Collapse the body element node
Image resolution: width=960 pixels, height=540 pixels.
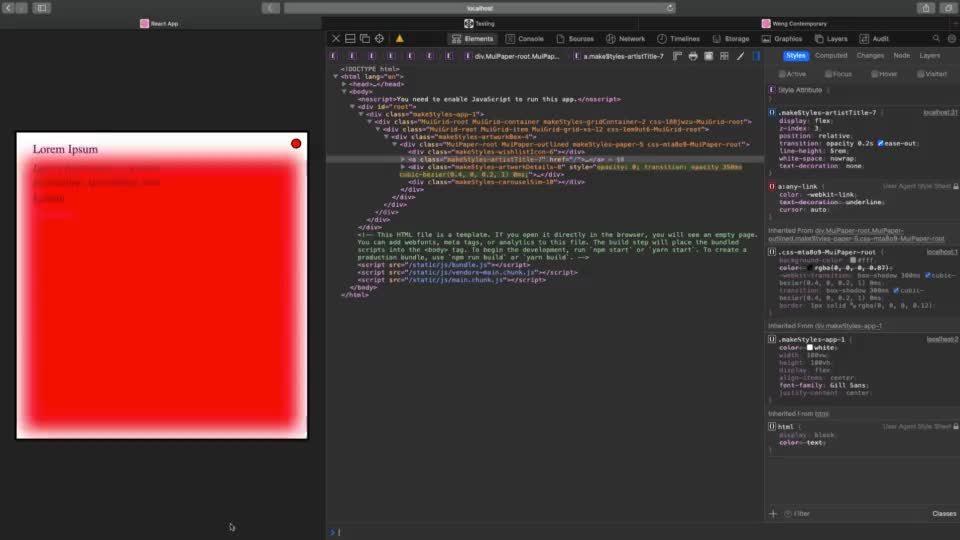click(x=344, y=92)
